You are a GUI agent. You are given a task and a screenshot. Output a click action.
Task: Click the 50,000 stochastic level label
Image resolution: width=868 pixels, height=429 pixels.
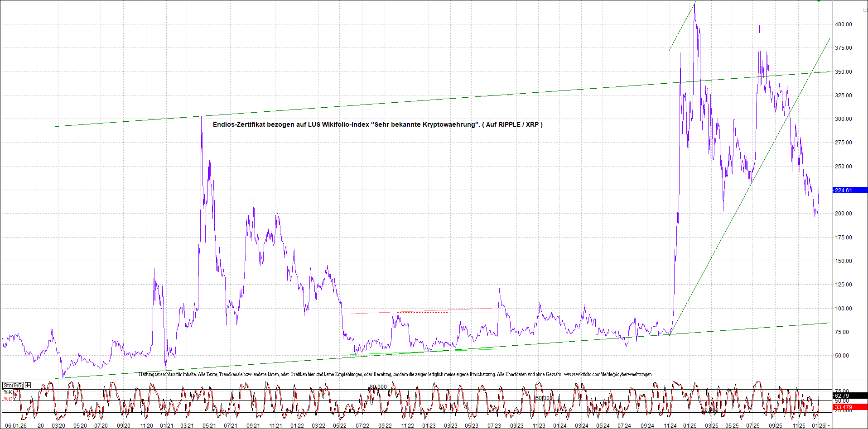click(544, 398)
